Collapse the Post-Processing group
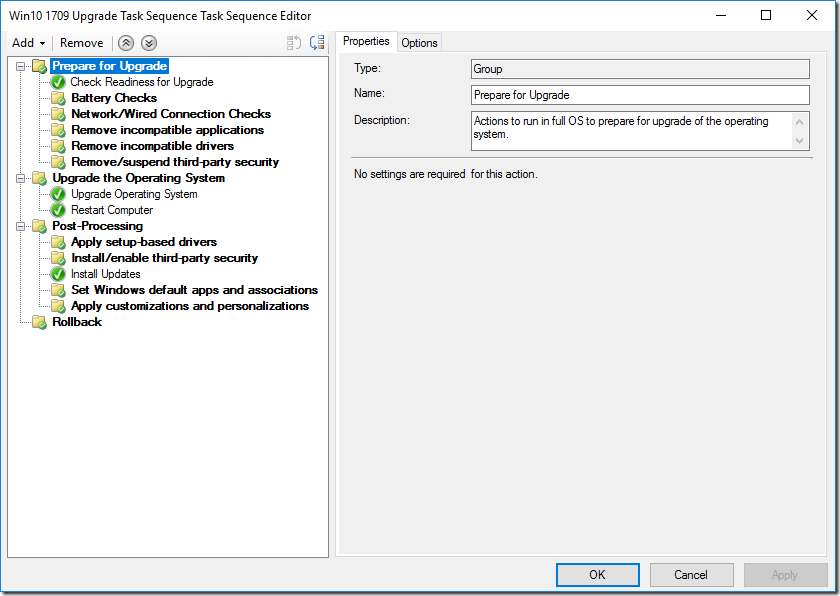Image resolution: width=840 pixels, height=596 pixels. [x=21, y=226]
